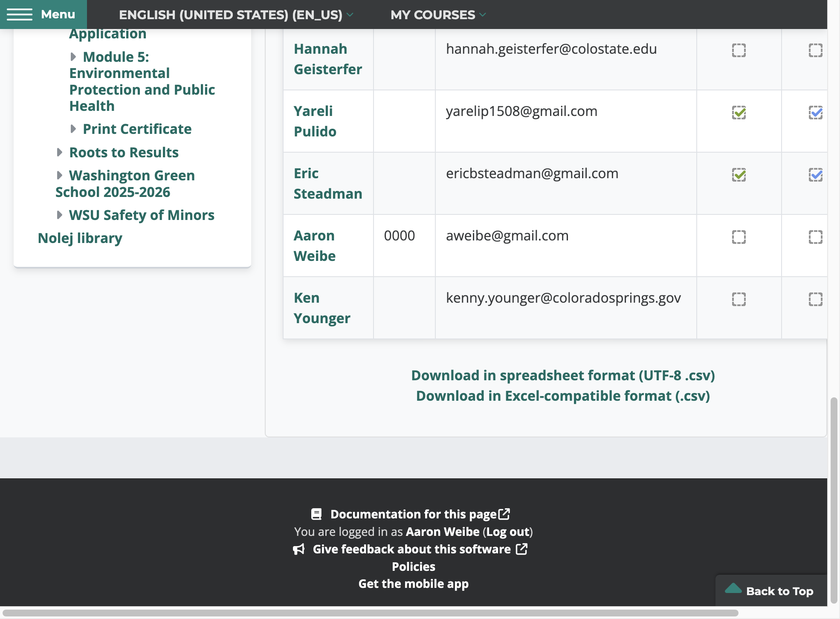Download in Excel-compatible format (.csv)

563,396
